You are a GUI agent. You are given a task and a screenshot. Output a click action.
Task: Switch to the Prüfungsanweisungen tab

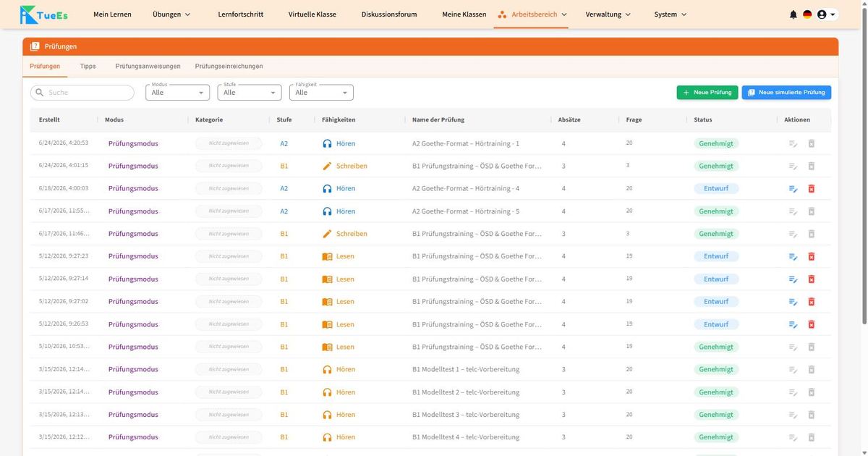[x=148, y=66]
